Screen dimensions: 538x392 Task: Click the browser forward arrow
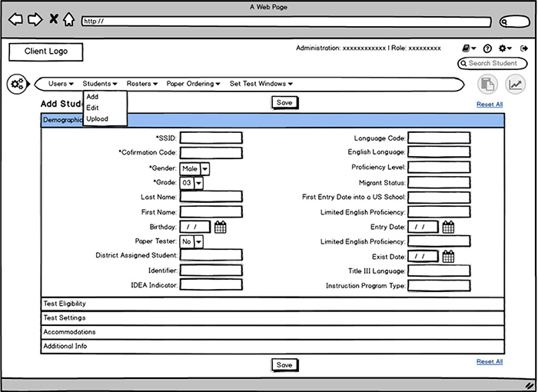click(35, 19)
